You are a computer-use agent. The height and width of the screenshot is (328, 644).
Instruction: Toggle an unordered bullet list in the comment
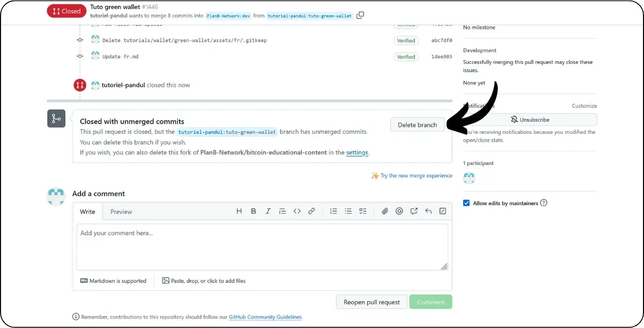point(348,211)
